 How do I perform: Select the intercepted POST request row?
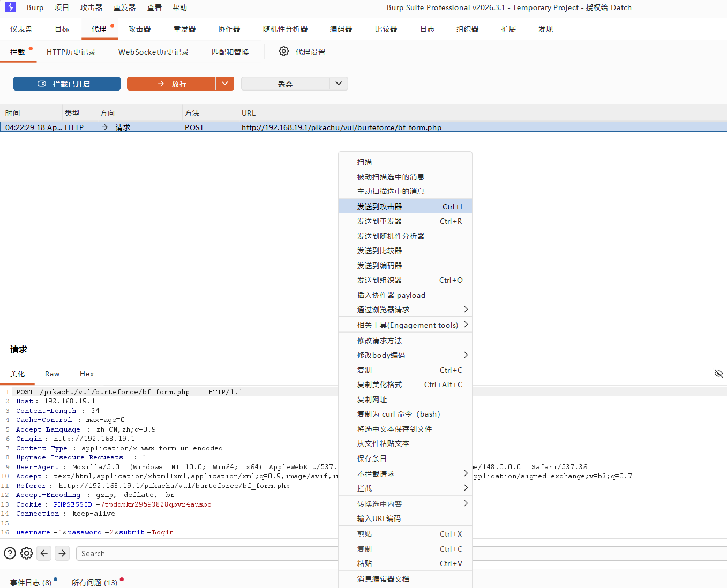pos(363,127)
